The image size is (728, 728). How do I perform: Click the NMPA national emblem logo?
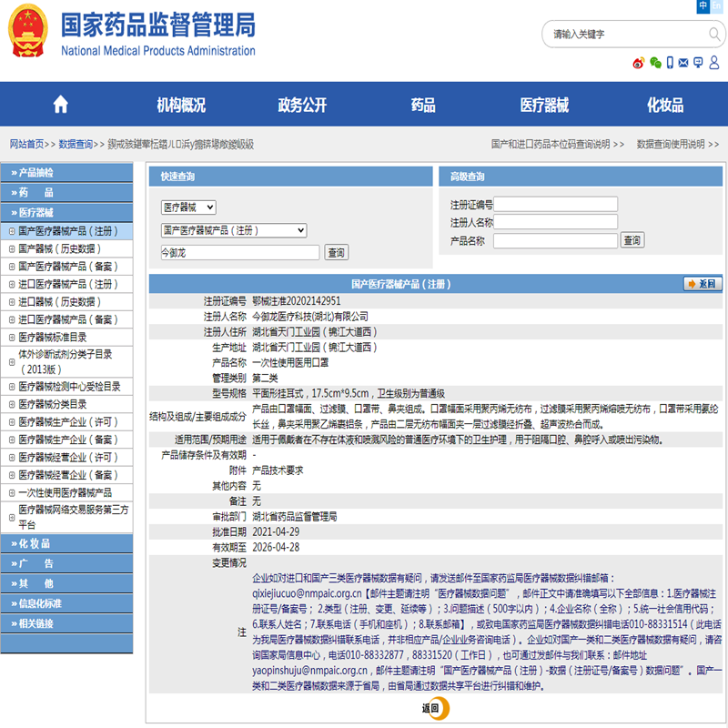(28, 31)
